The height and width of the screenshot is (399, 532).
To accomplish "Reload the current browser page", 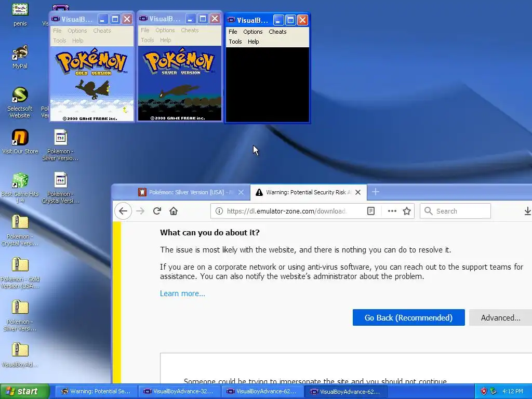I will click(157, 211).
